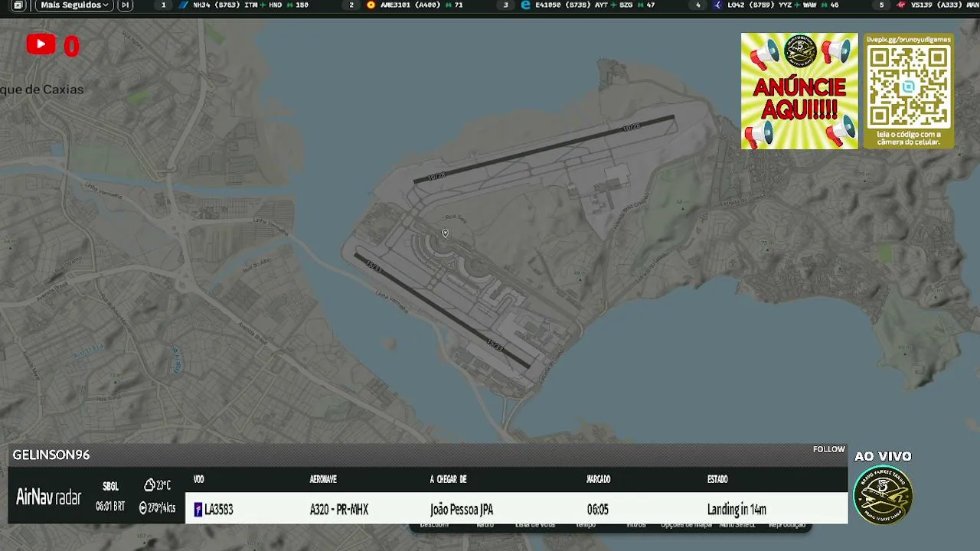Click the 10/28 runway label at the east end
980x551 pixels.
[631, 127]
